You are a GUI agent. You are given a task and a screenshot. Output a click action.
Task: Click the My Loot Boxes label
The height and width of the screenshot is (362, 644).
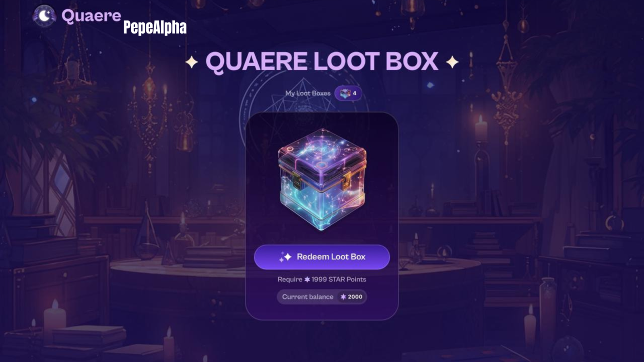point(308,93)
